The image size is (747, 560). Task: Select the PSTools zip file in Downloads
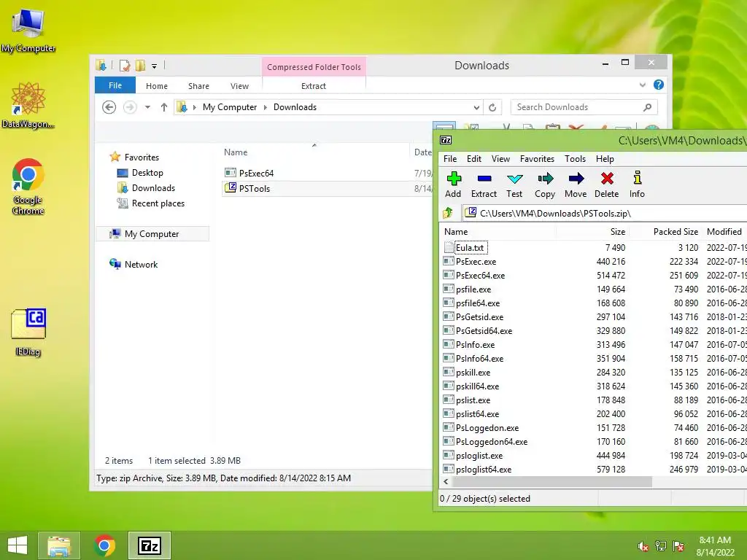click(327, 189)
